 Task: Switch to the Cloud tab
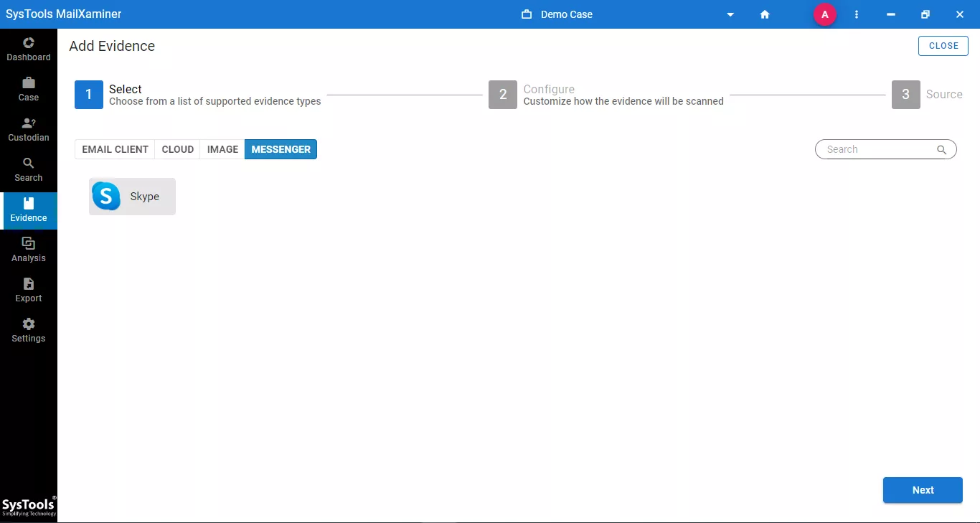(178, 149)
